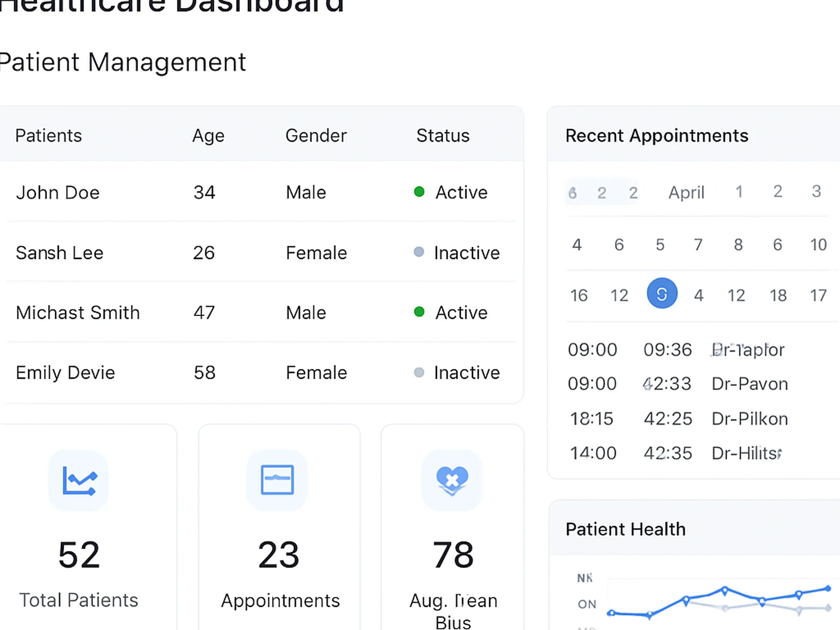Click the heart icon above the 78 stat
840x630 pixels.
[452, 480]
